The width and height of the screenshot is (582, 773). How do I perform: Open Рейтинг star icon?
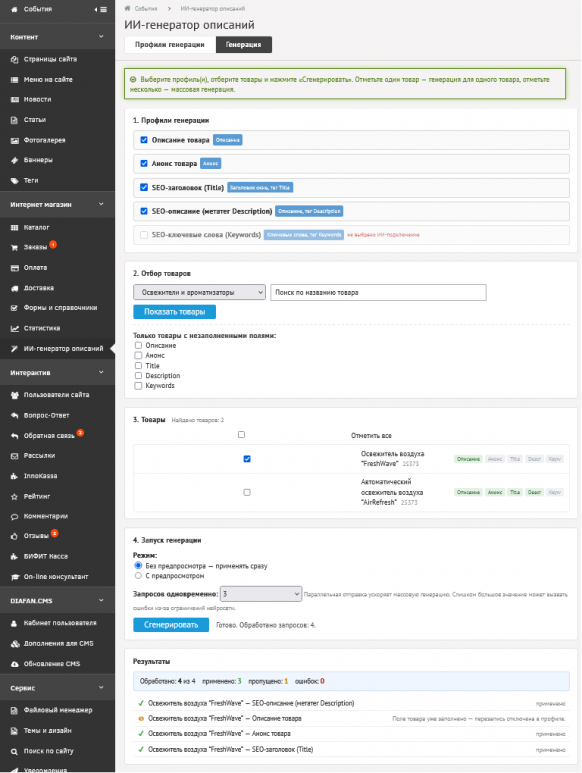click(x=14, y=496)
